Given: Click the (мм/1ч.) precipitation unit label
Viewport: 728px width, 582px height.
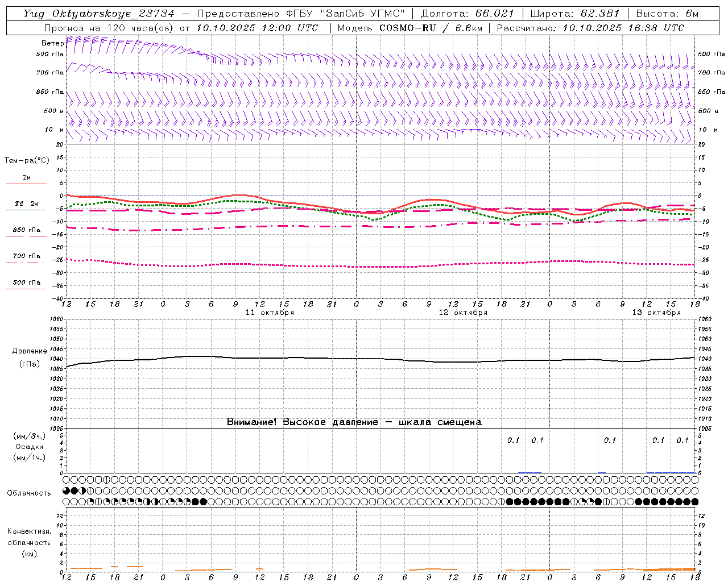Looking at the screenshot, I should tap(30, 458).
